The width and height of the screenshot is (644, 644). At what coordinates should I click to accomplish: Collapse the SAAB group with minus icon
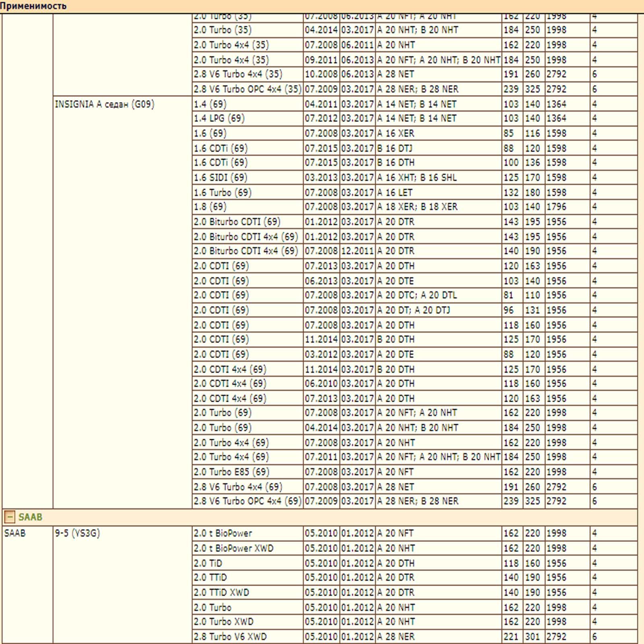10,517
